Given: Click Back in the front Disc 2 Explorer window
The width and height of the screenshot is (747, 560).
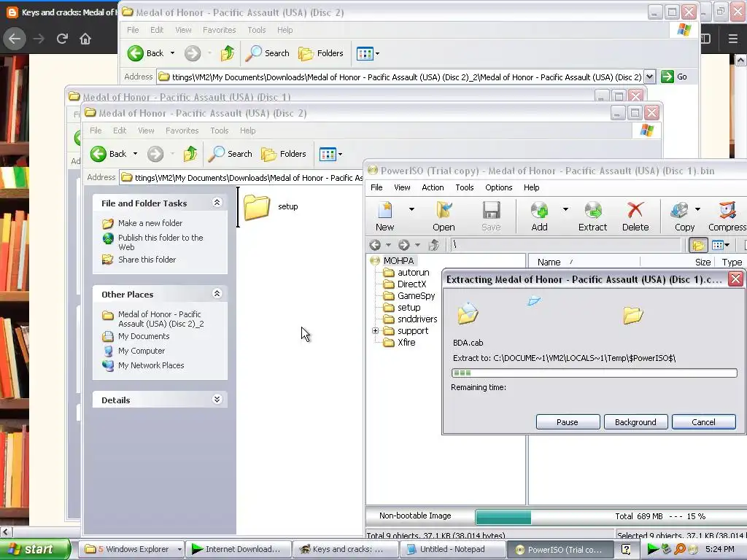Looking at the screenshot, I should 109,154.
